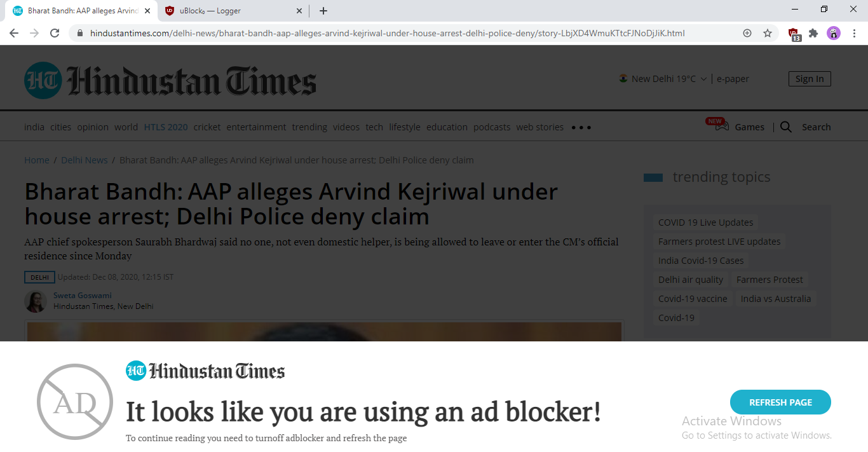Screen dimensions: 868x452
Task: Click the browser back arrow
Action: 14,33
